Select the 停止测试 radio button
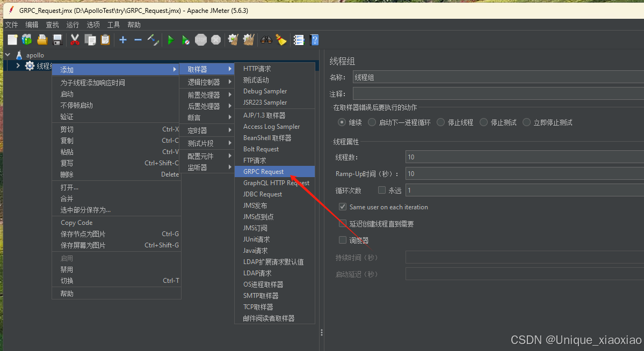Screen dimensions: 644x351 pyautogui.click(x=484, y=122)
